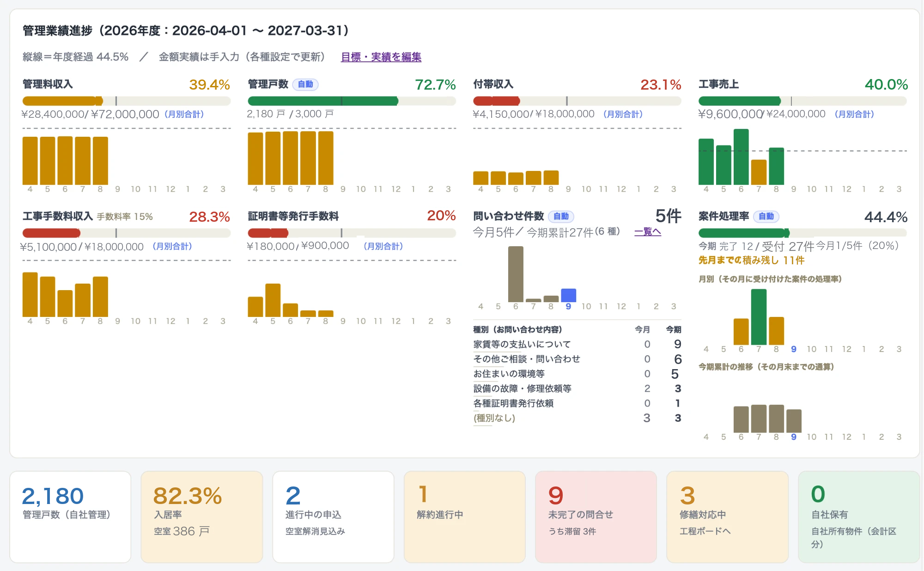Click 先月までの積み残し 11件 text
Viewport: 924px width, 571px height.
tap(751, 260)
